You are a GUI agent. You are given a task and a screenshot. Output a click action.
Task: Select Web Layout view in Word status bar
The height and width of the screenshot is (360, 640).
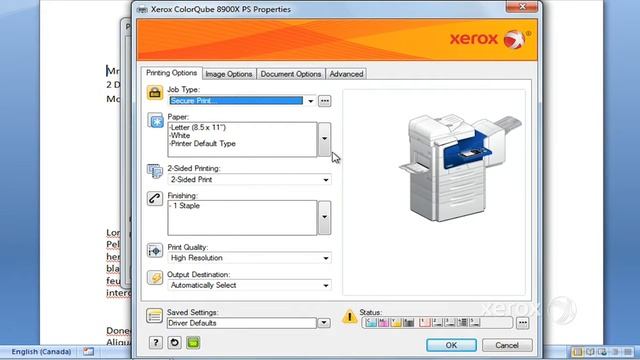point(602,351)
